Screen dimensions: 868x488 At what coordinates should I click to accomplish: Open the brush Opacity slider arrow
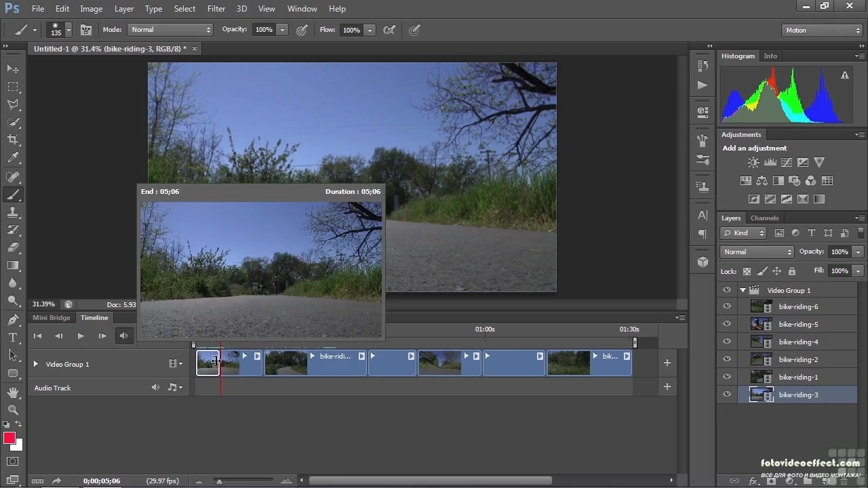pos(282,30)
